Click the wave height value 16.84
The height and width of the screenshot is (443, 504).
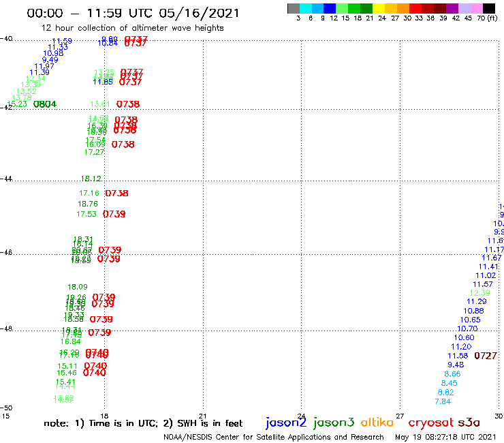[71, 341]
